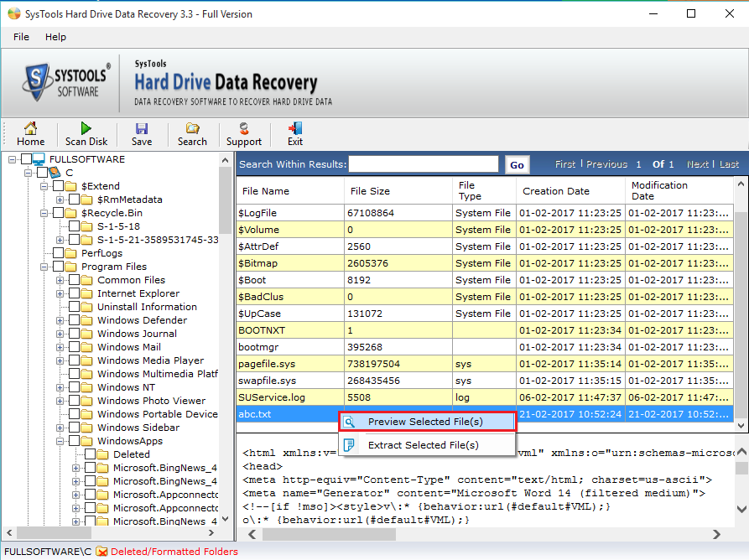This screenshot has width=749, height=560.
Task: Check the PerfLogs checkbox
Action: [x=58, y=253]
